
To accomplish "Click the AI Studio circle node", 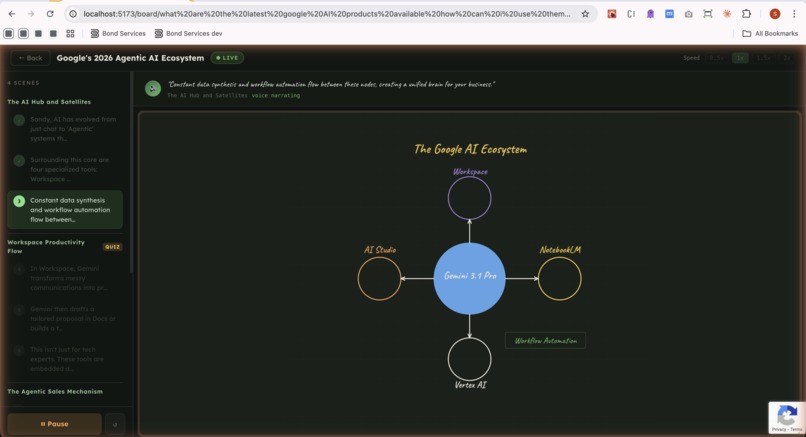I will (x=379, y=278).
